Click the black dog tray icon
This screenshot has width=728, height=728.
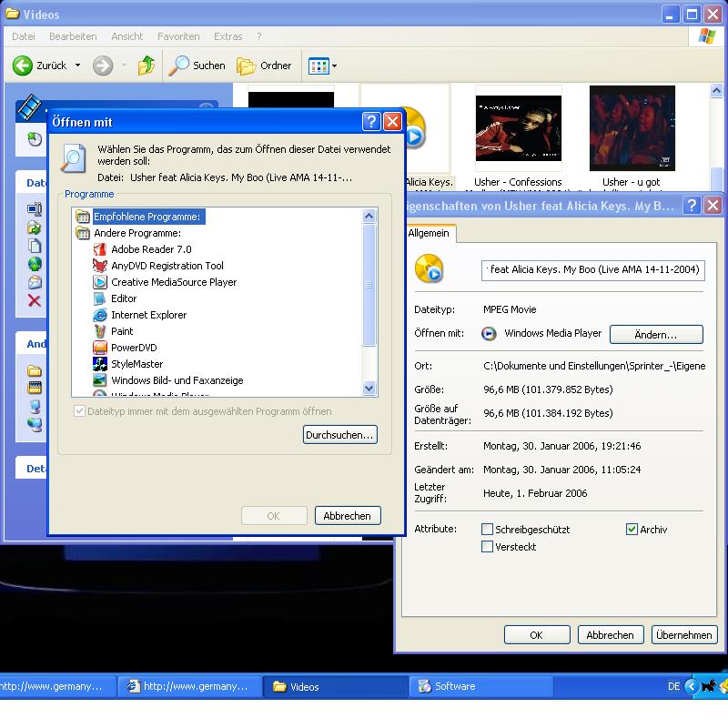(x=708, y=686)
